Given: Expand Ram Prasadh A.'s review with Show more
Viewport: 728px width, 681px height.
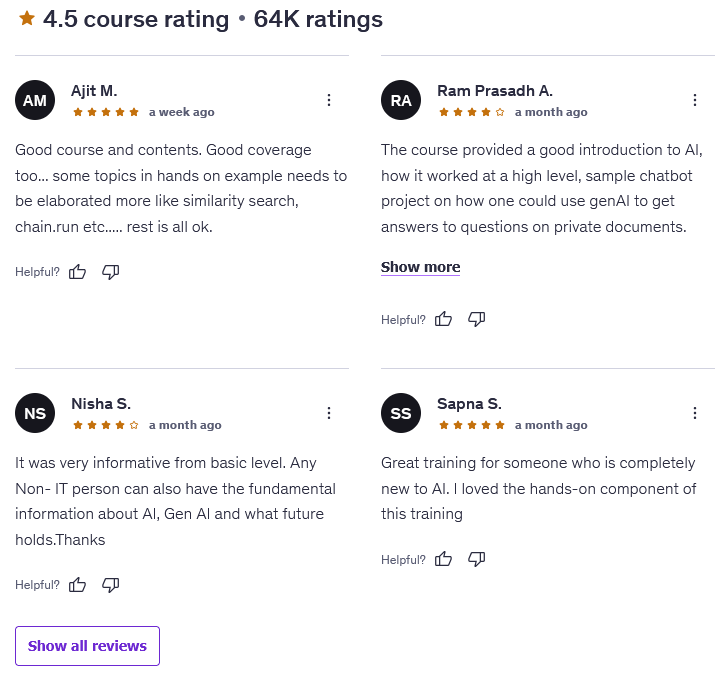Looking at the screenshot, I should pos(420,267).
